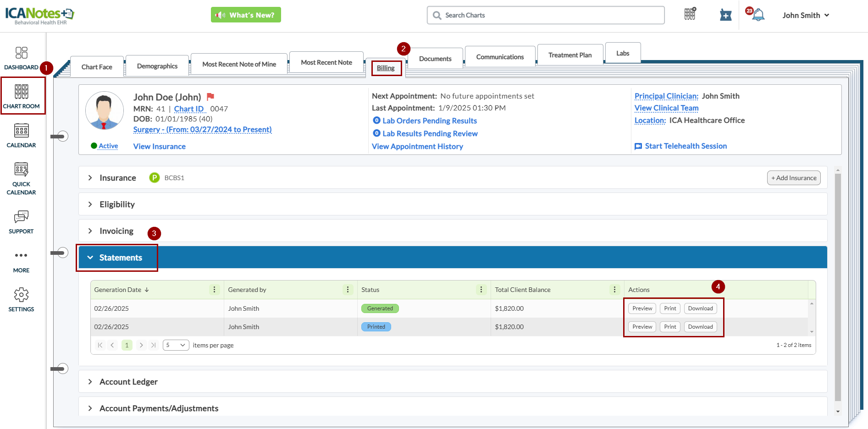Open the Dashboard from the sidebar
868x429 pixels.
pyautogui.click(x=21, y=58)
